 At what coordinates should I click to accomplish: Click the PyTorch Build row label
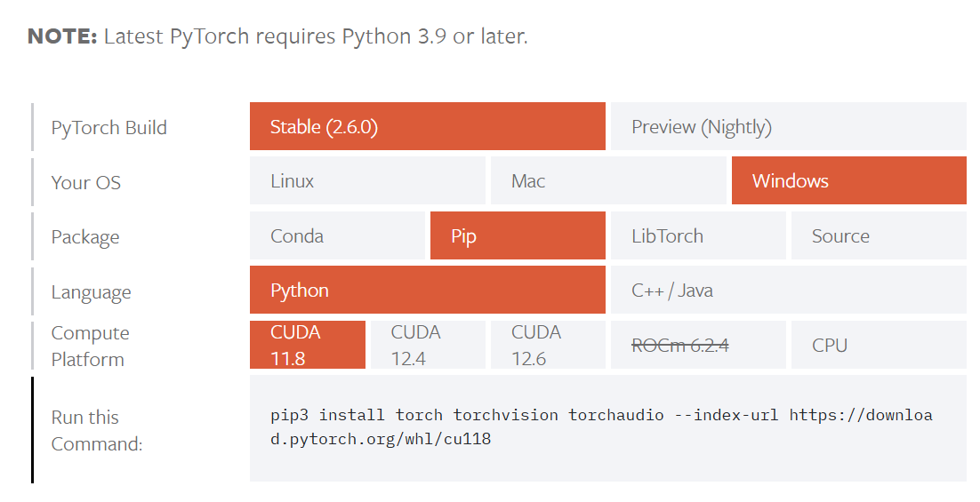pos(108,128)
